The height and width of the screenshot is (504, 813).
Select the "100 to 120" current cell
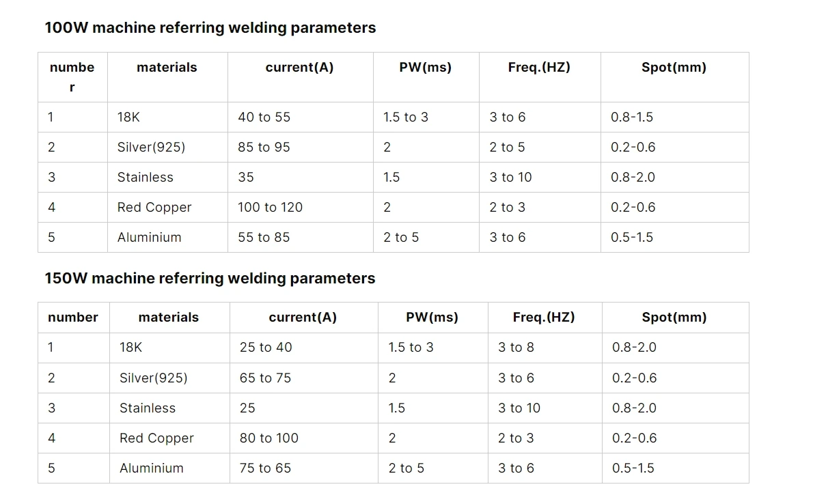point(270,208)
